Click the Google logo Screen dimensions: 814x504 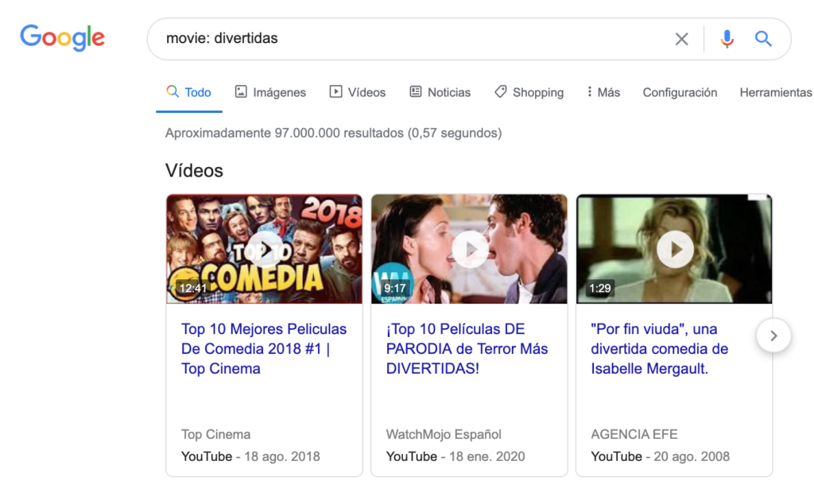(x=62, y=38)
